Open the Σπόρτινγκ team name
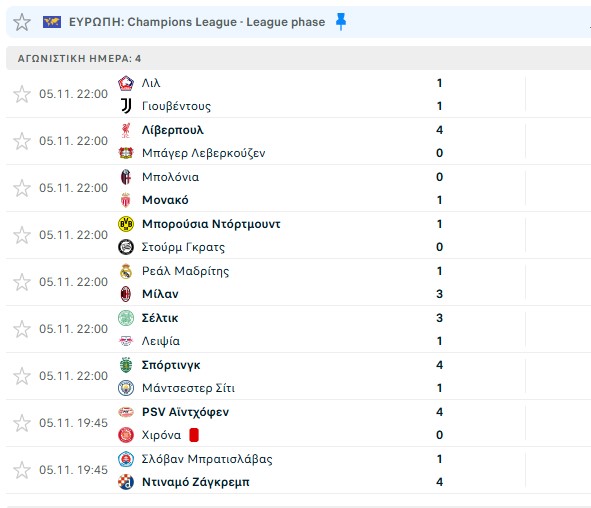Screen dimensions: 591x508 tap(171, 365)
